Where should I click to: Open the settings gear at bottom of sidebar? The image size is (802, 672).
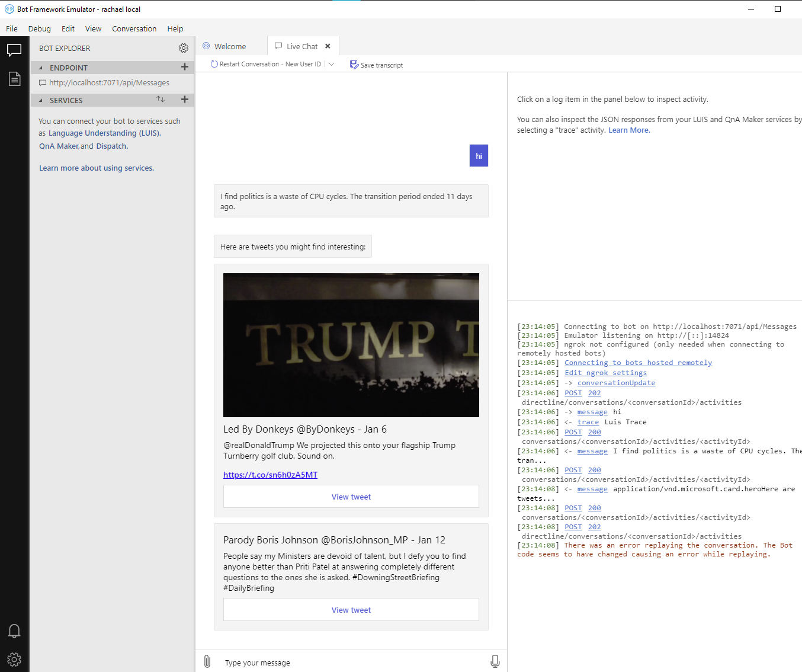coord(14,659)
